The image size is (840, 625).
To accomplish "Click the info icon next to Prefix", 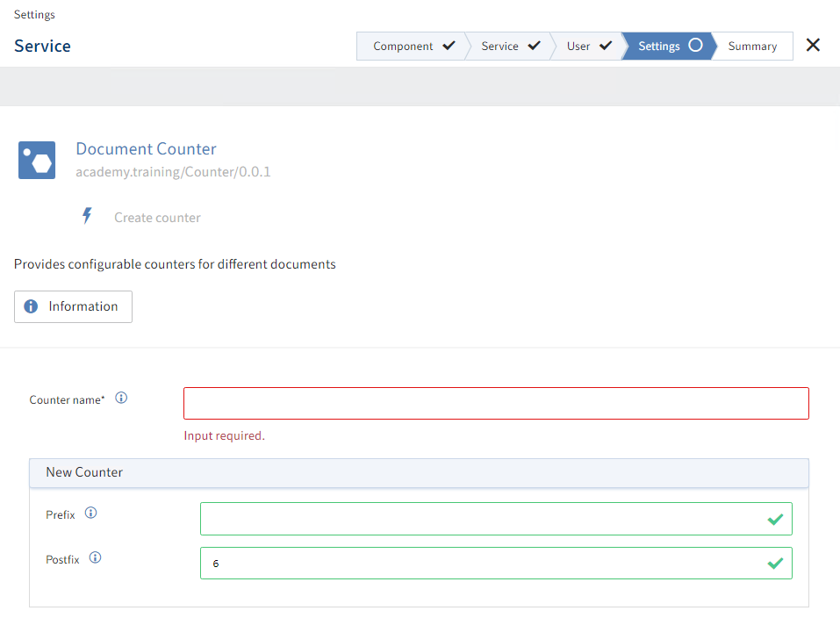I will point(90,514).
